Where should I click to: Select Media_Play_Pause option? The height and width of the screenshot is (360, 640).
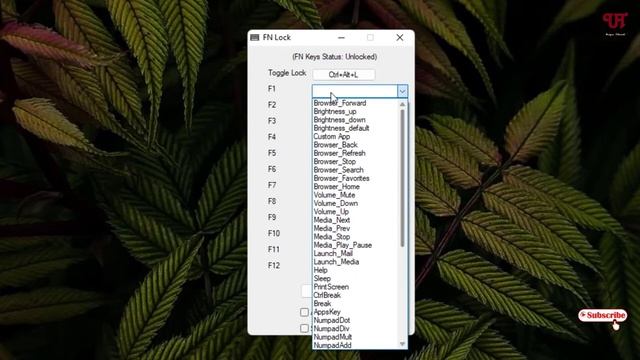coord(342,245)
